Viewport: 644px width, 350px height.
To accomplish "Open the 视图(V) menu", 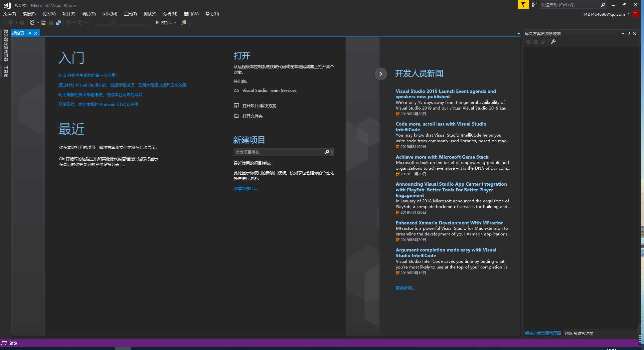I will pyautogui.click(x=49, y=14).
